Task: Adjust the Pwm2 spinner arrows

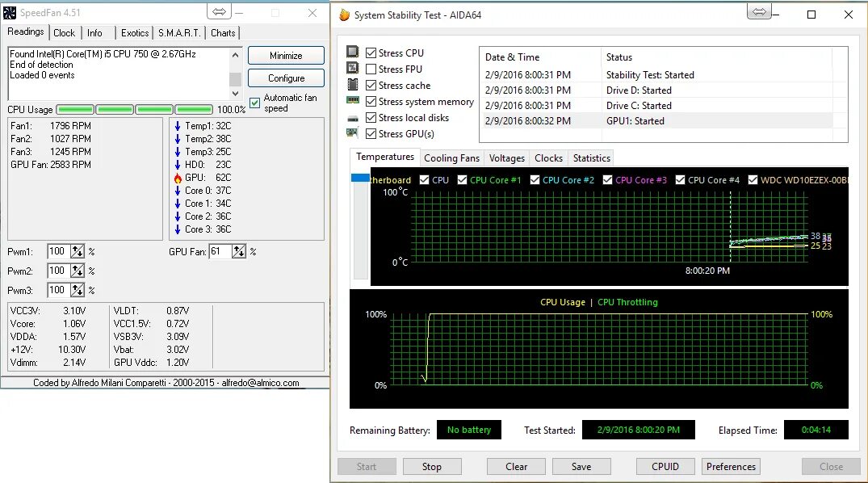Action: coord(78,271)
